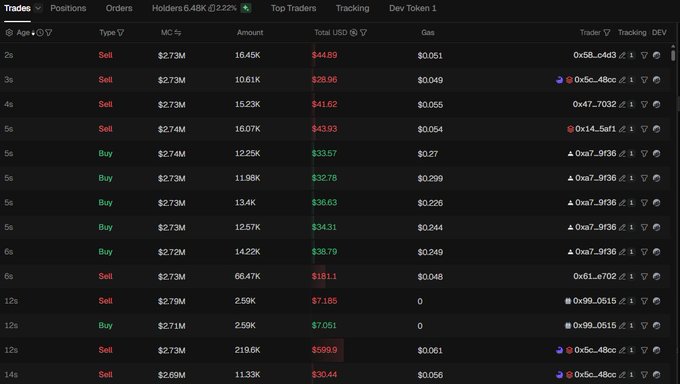Click the MC column header label
Screen dimensions: 680x384
click(167, 33)
